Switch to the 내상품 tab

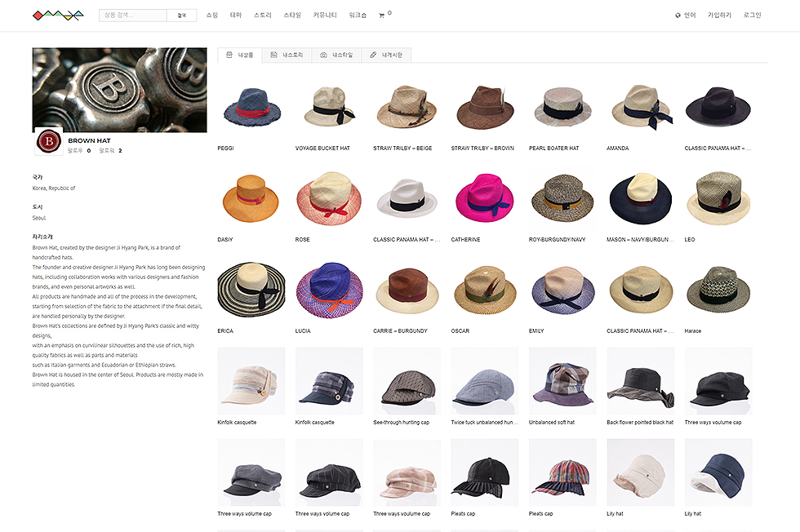coord(241,55)
